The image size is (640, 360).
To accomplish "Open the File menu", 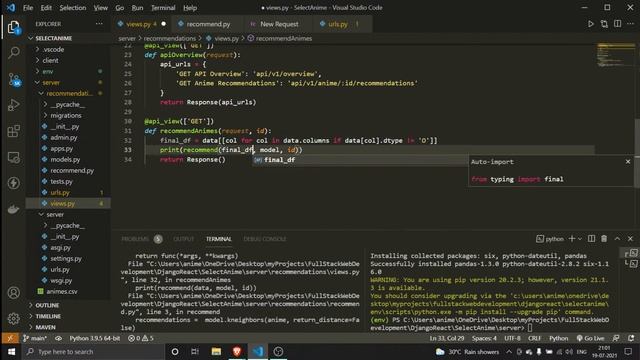I will tap(28, 8).
